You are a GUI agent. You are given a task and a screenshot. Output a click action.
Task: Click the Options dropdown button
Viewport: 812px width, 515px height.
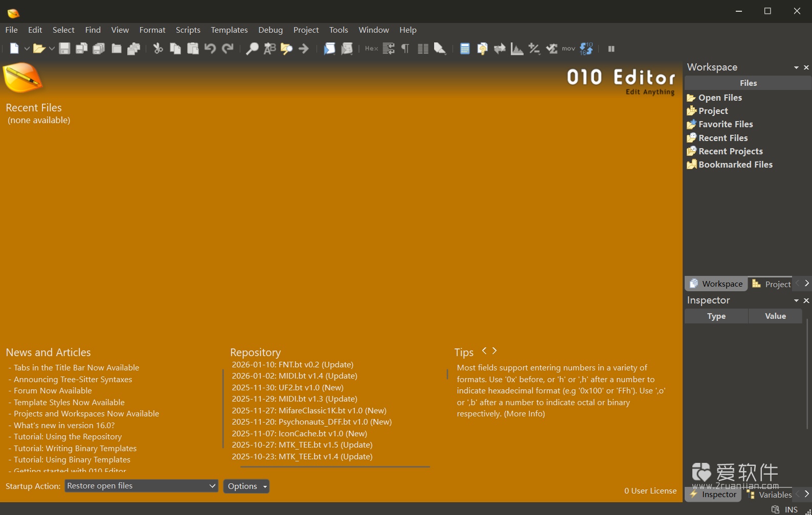pos(246,486)
